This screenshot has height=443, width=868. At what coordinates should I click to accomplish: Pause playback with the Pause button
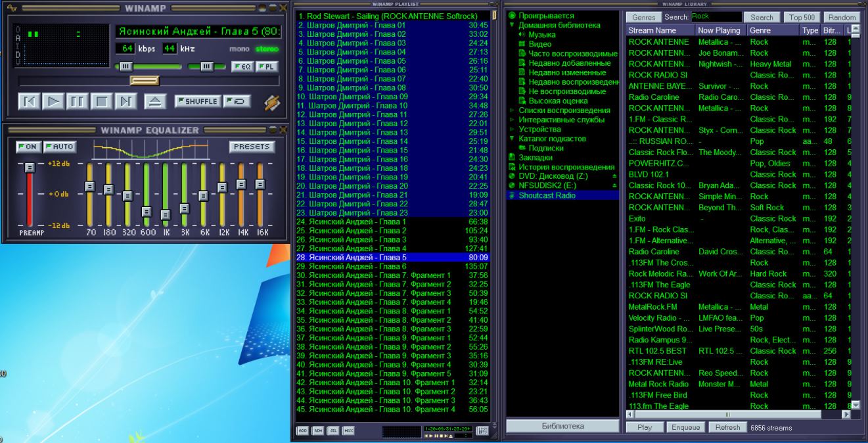click(77, 101)
